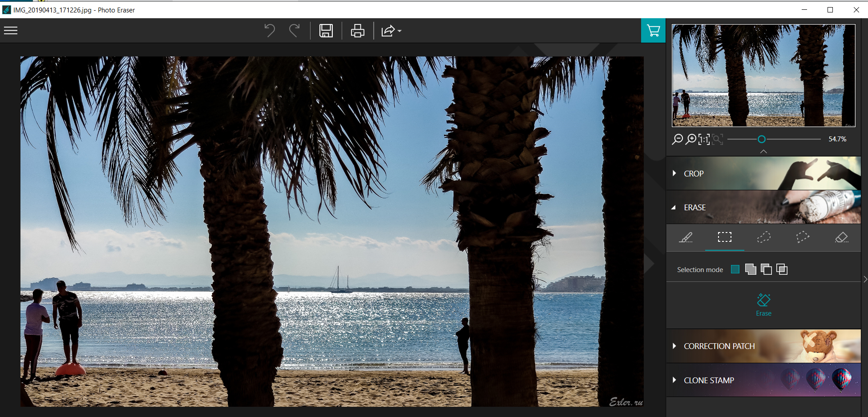Click the Redo arrow icon
The height and width of the screenshot is (417, 868).
[294, 31]
